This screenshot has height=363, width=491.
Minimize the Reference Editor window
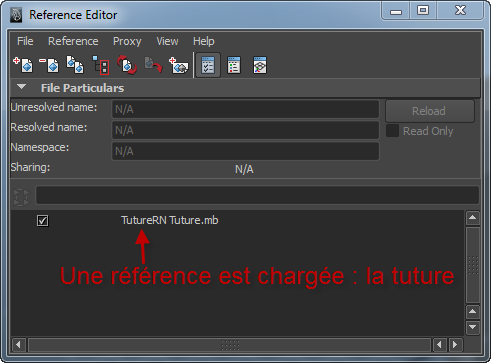pos(396,11)
